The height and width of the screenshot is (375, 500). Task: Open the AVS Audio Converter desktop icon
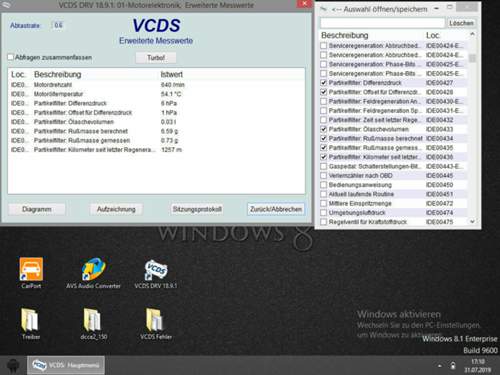pyautogui.click(x=93, y=273)
